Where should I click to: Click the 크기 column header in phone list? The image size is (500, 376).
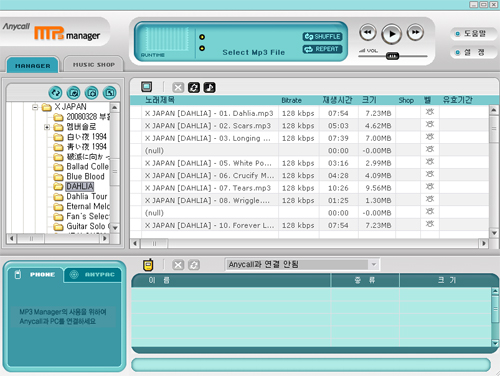(447, 280)
